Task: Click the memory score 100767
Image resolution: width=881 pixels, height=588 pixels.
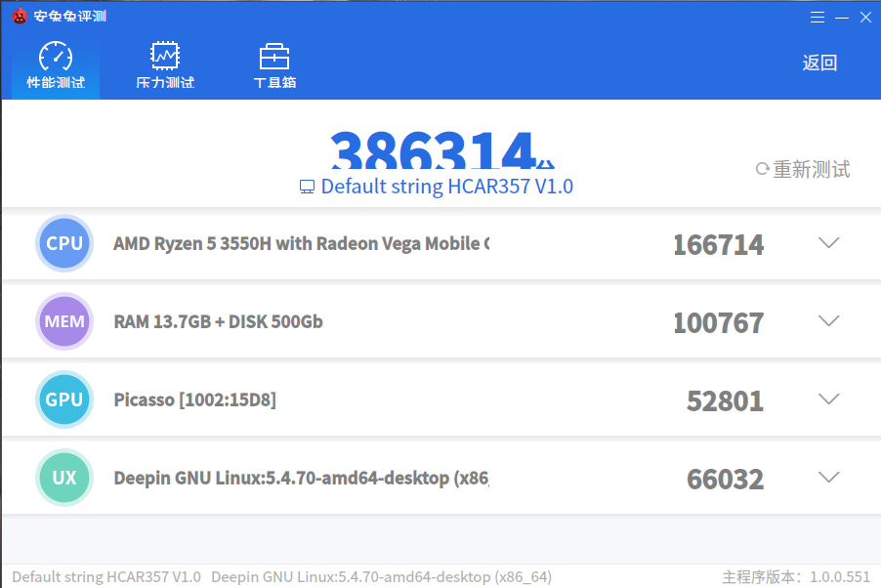Action: tap(719, 322)
